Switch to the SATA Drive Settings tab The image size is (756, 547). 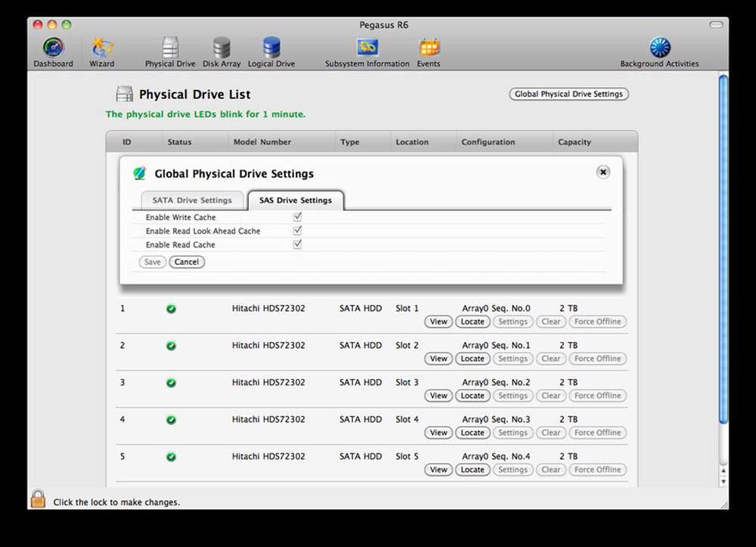pos(192,200)
